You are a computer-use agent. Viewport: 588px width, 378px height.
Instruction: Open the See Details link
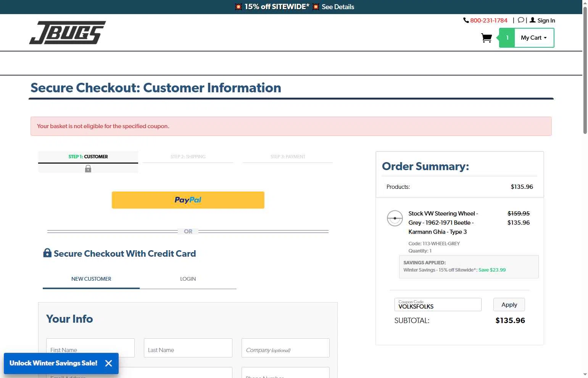tap(338, 7)
